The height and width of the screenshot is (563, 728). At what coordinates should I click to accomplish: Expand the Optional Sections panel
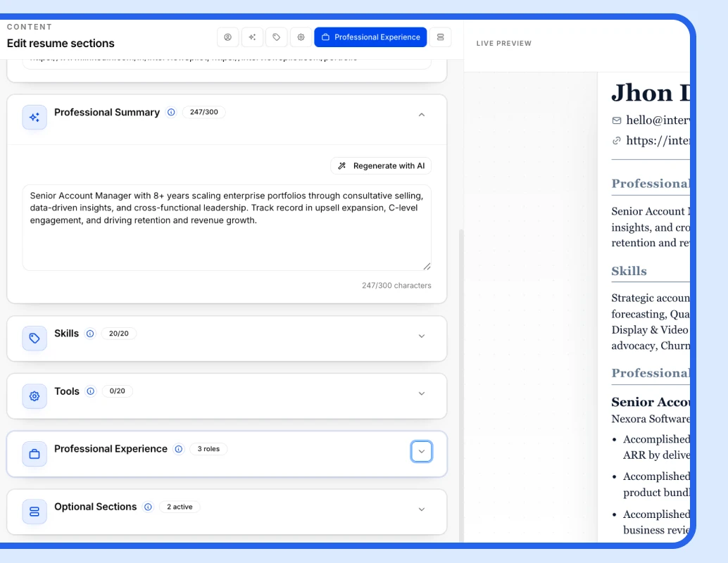[x=421, y=510]
